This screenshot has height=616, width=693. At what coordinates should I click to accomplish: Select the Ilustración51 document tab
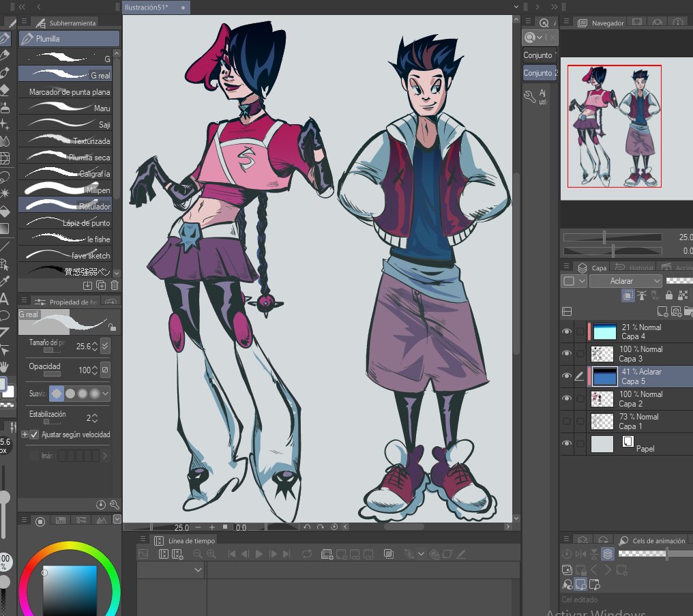[156, 7]
